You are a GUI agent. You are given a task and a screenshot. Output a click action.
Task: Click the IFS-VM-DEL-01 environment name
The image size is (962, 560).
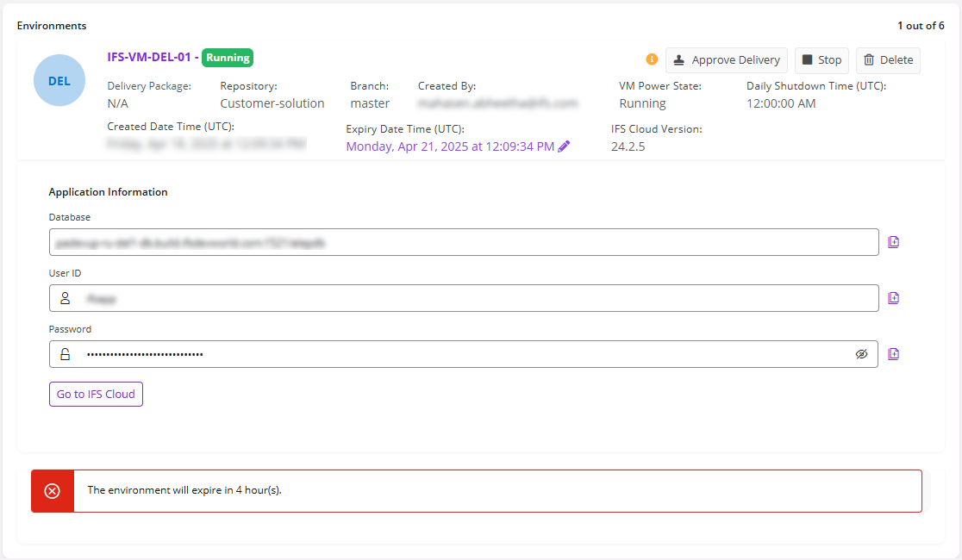(x=149, y=57)
